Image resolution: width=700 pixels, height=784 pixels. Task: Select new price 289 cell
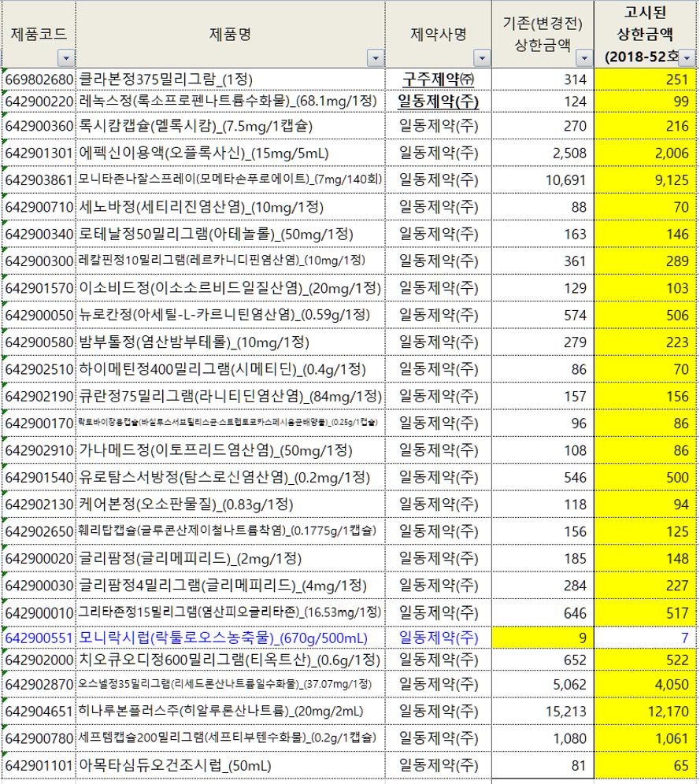coord(646,261)
